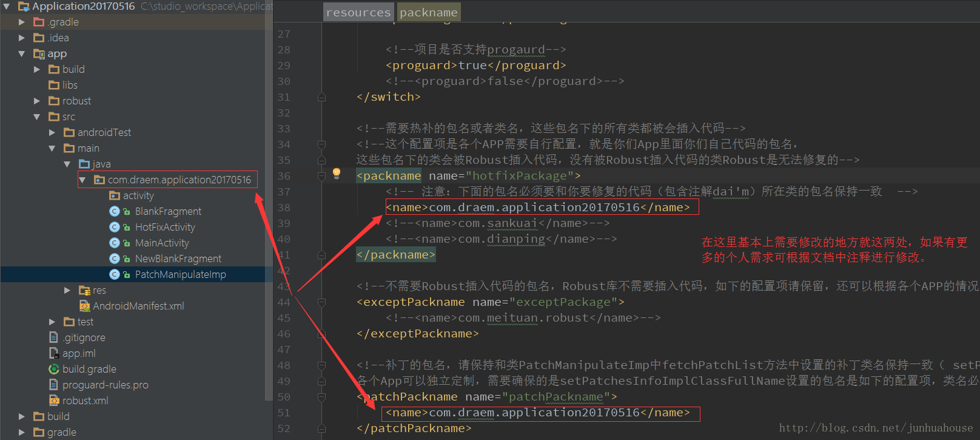980x440 pixels.
Task: Click the intention lightbulb on line 36
Action: pos(337,174)
